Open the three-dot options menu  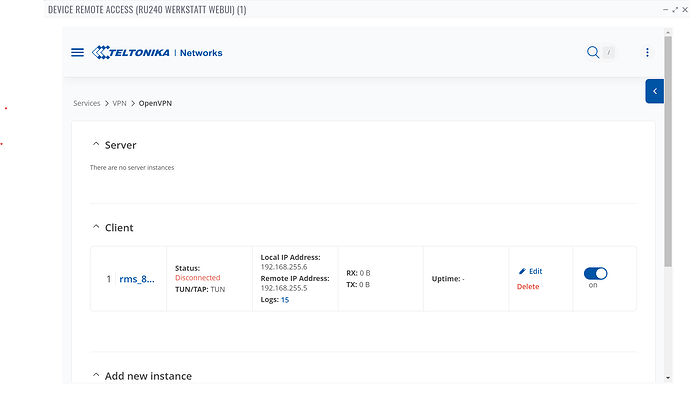[647, 52]
